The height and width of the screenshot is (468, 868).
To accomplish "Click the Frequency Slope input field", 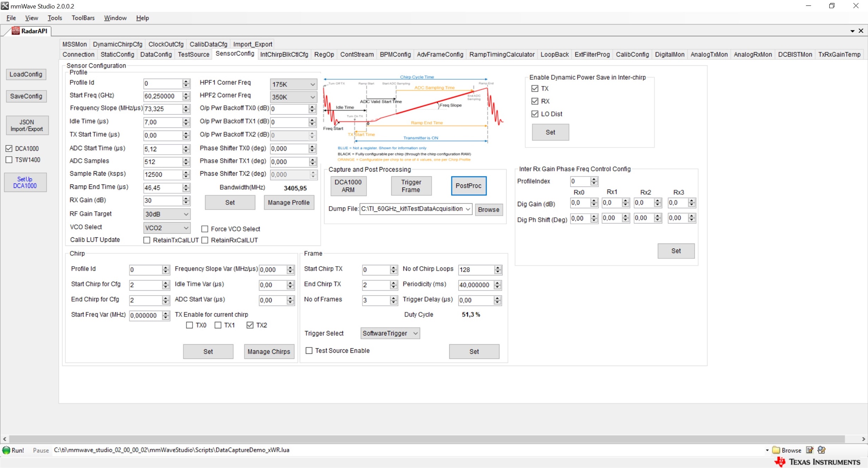I will [x=163, y=109].
